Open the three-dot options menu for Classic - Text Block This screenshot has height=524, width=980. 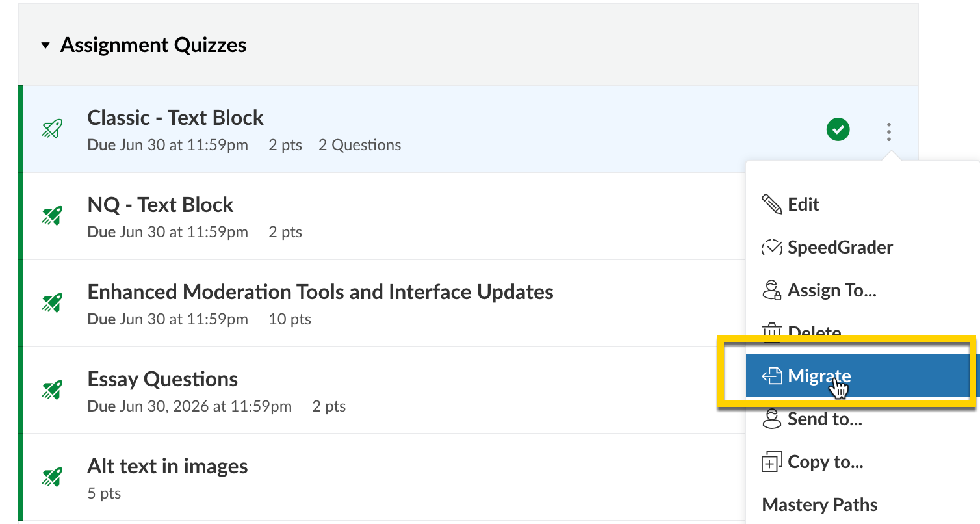pyautogui.click(x=888, y=132)
